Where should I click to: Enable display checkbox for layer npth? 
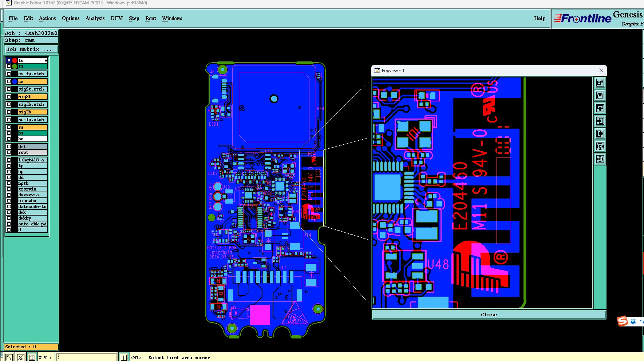click(9, 183)
